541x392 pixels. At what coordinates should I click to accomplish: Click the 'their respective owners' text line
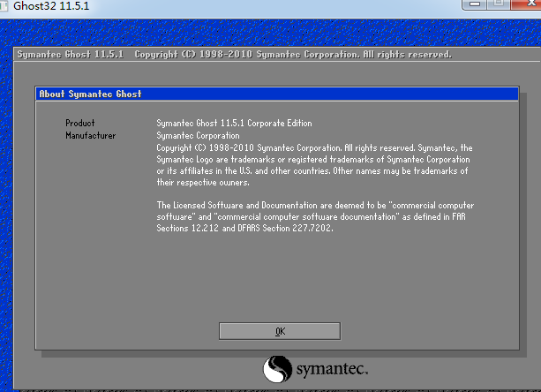pyautogui.click(x=203, y=183)
